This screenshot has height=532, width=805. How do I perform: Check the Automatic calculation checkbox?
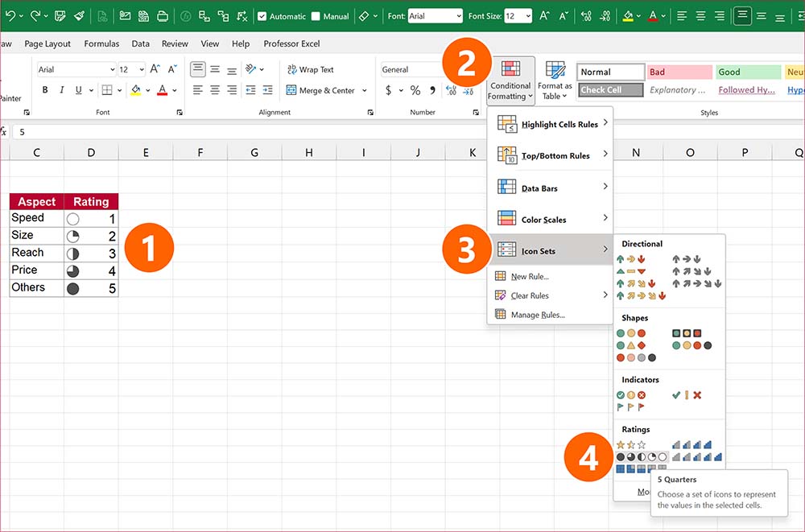(262, 14)
